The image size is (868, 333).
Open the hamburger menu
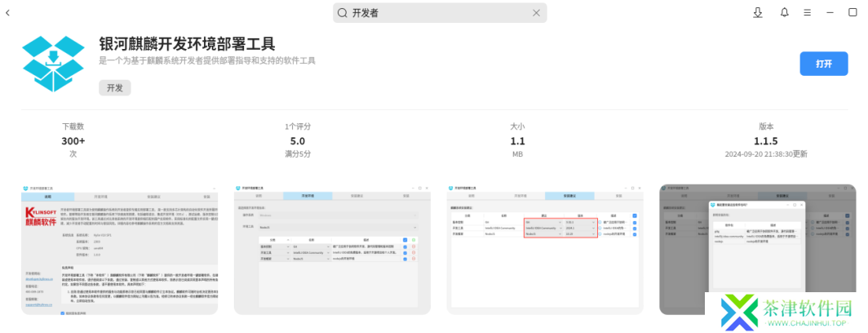[x=807, y=13]
